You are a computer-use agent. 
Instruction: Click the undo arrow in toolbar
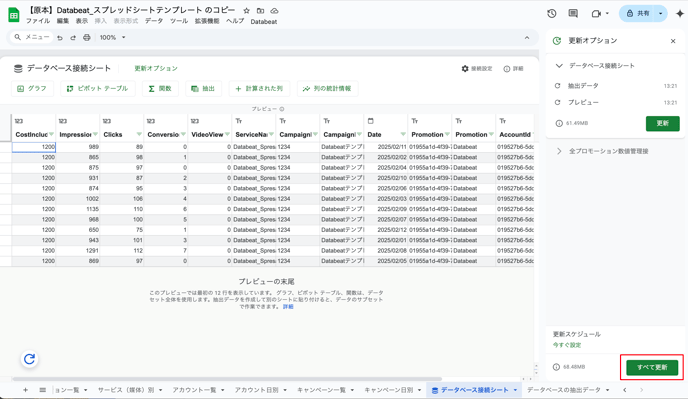(x=60, y=38)
